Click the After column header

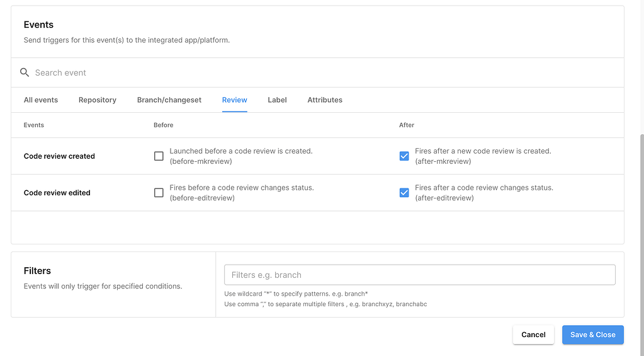(x=407, y=125)
